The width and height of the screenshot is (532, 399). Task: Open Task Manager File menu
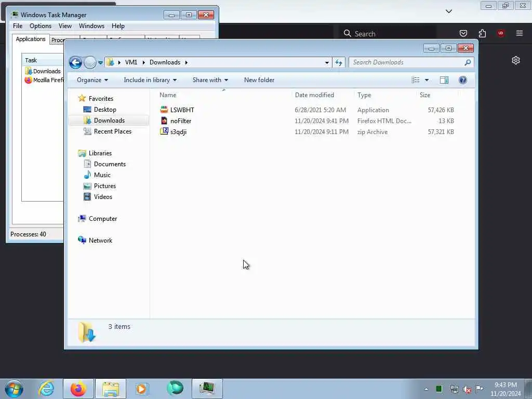[18, 26]
